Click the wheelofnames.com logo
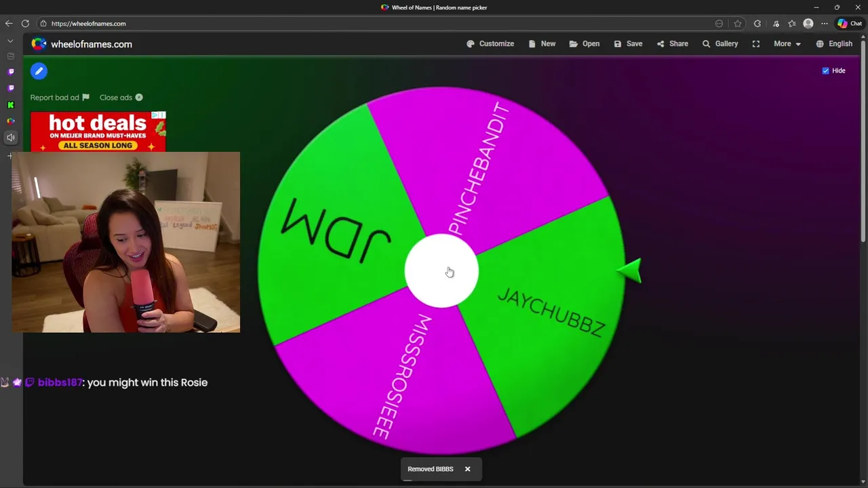This screenshot has width=868, height=488. pos(81,44)
